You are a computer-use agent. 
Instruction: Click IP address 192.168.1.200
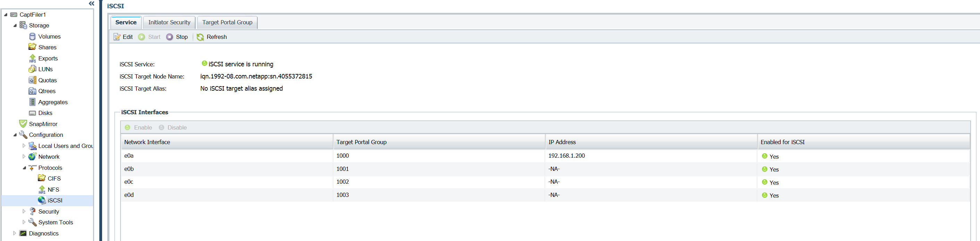point(566,156)
